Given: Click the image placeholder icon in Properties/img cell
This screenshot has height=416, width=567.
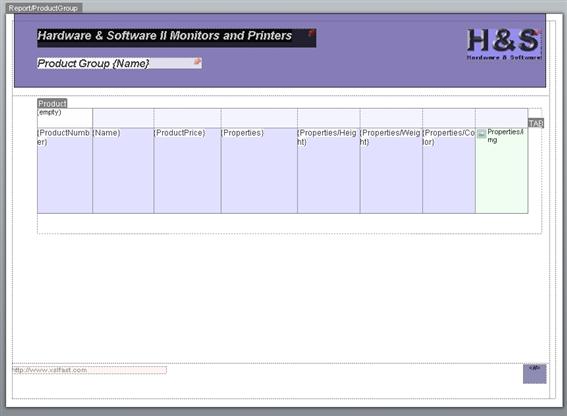Looking at the screenshot, I should pyautogui.click(x=481, y=134).
